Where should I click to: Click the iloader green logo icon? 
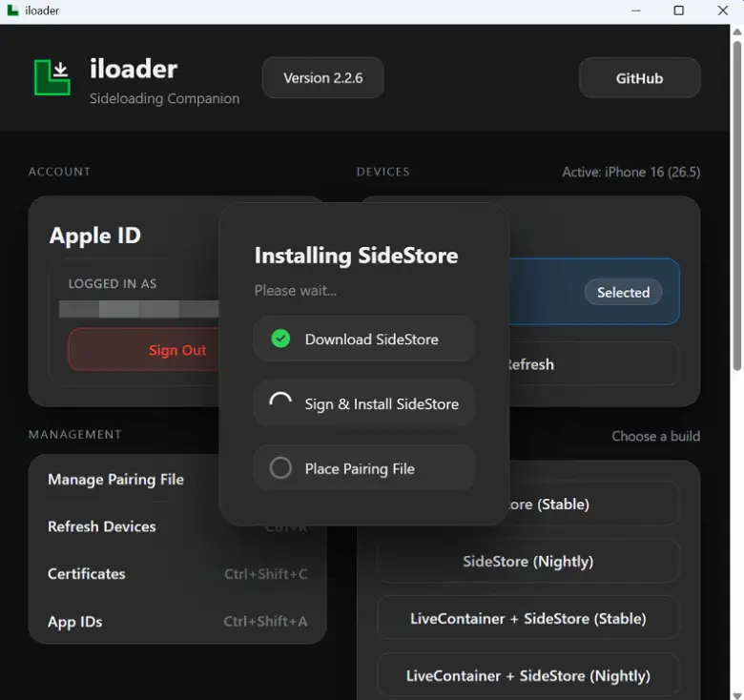coord(52,77)
